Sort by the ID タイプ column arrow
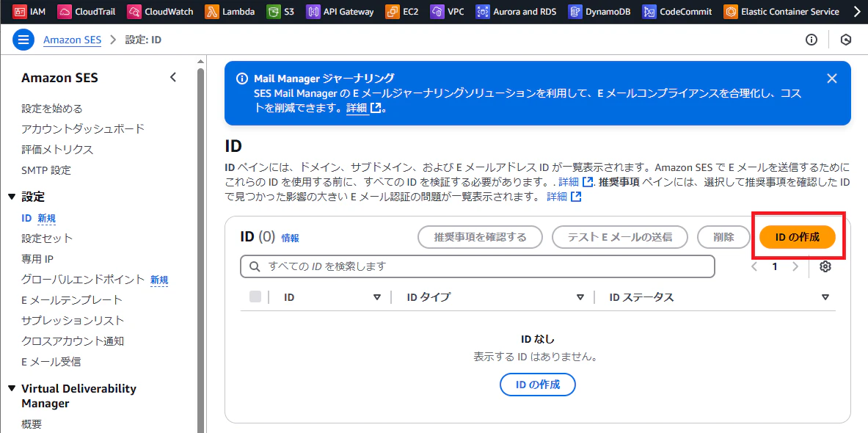The height and width of the screenshot is (433, 868). point(580,297)
